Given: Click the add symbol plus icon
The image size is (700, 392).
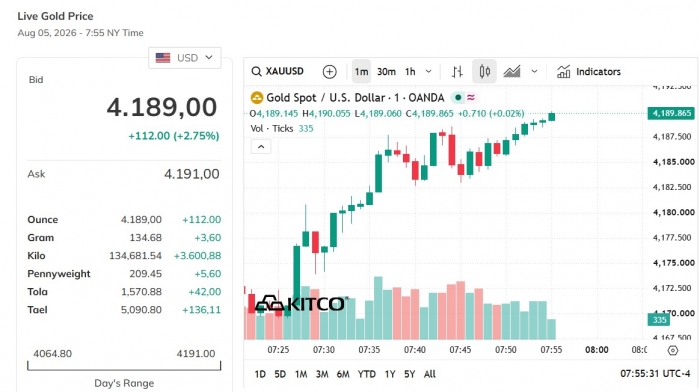Looking at the screenshot, I should [329, 71].
